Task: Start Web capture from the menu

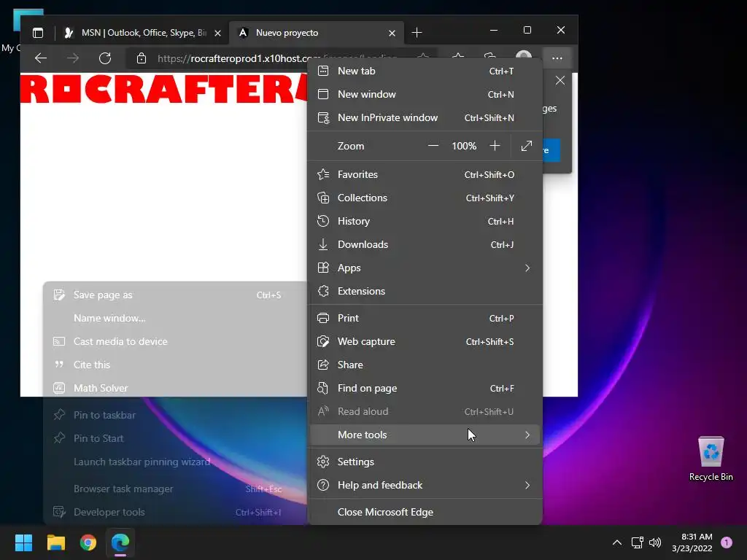Action: 425,341
